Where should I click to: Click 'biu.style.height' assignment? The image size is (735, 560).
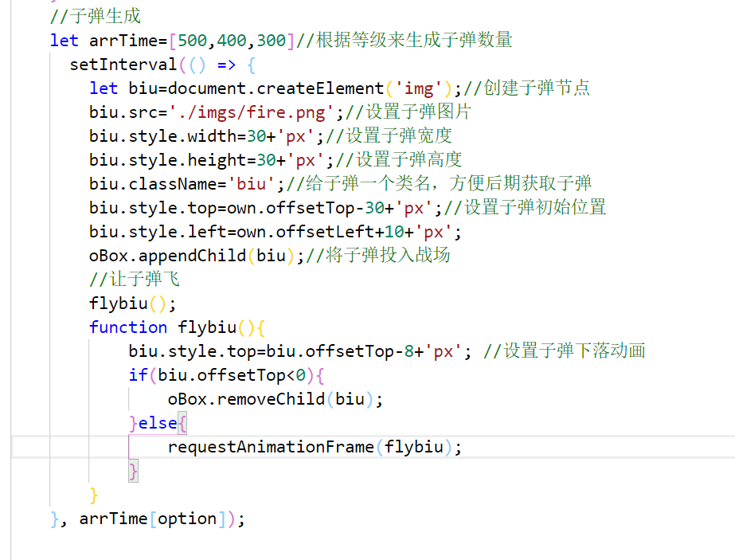coord(173,160)
